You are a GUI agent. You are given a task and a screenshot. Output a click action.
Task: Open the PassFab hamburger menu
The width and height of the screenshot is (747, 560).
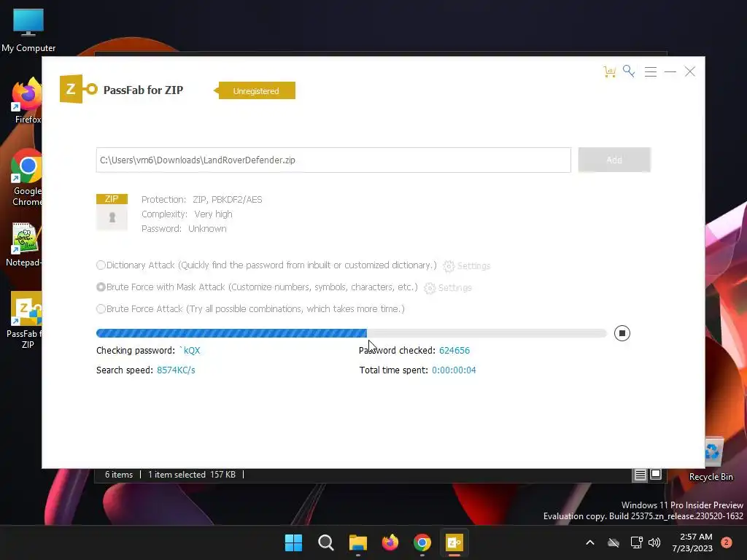point(650,72)
